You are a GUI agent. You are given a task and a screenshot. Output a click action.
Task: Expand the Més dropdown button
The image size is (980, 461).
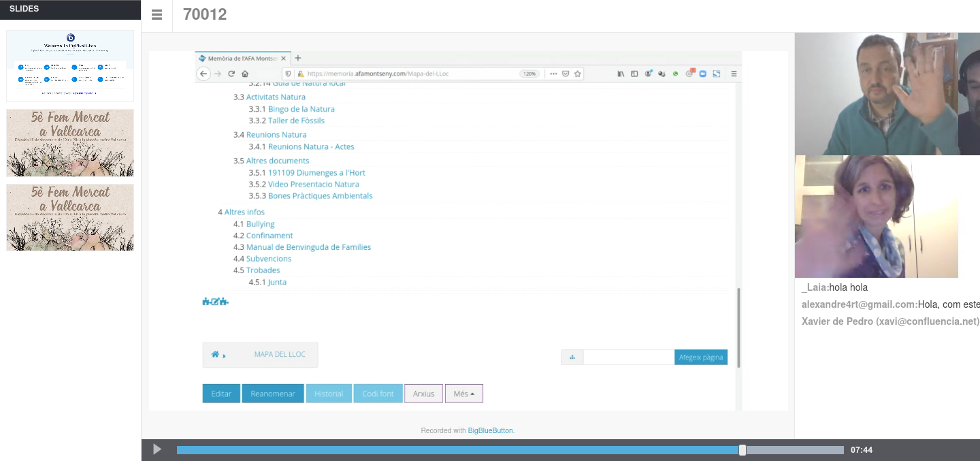(x=463, y=394)
